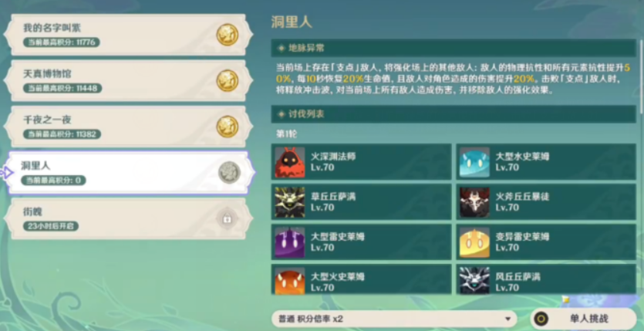
Task: Start the 单人挑战 solo challenge
Action: 583,319
